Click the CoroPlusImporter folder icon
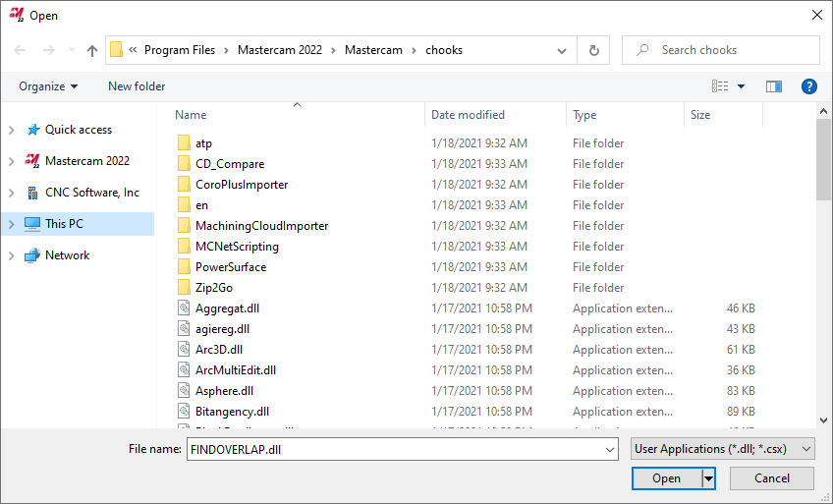The height and width of the screenshot is (504, 833). 184,185
